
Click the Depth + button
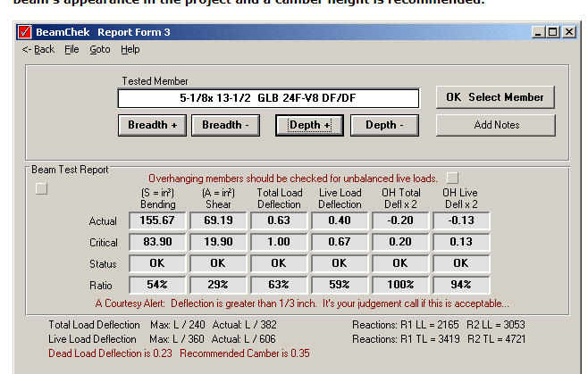[x=309, y=125]
